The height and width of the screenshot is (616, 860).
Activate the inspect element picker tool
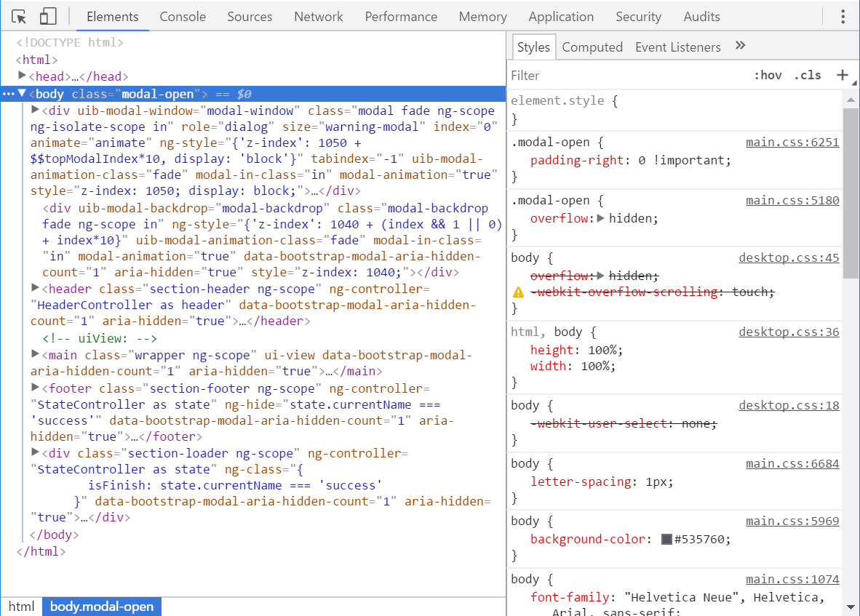click(x=20, y=16)
